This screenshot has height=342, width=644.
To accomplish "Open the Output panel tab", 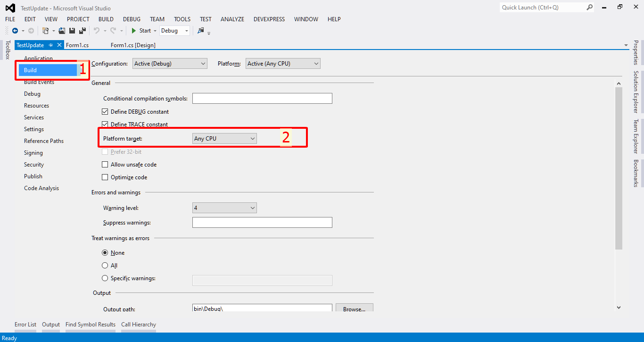I will click(x=51, y=325).
